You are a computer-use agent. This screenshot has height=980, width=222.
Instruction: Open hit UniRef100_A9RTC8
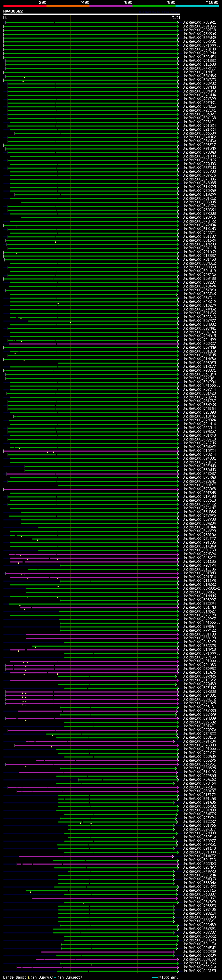point(199,30)
